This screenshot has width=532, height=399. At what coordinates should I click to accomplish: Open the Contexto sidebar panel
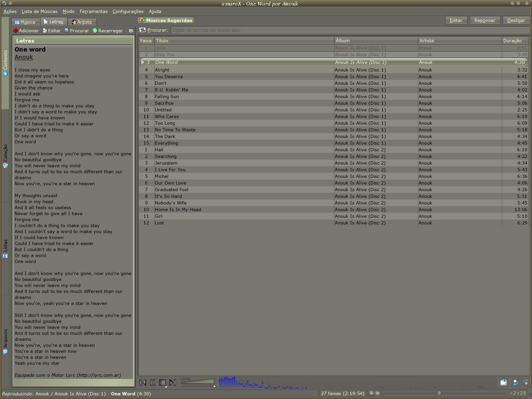tap(5, 63)
